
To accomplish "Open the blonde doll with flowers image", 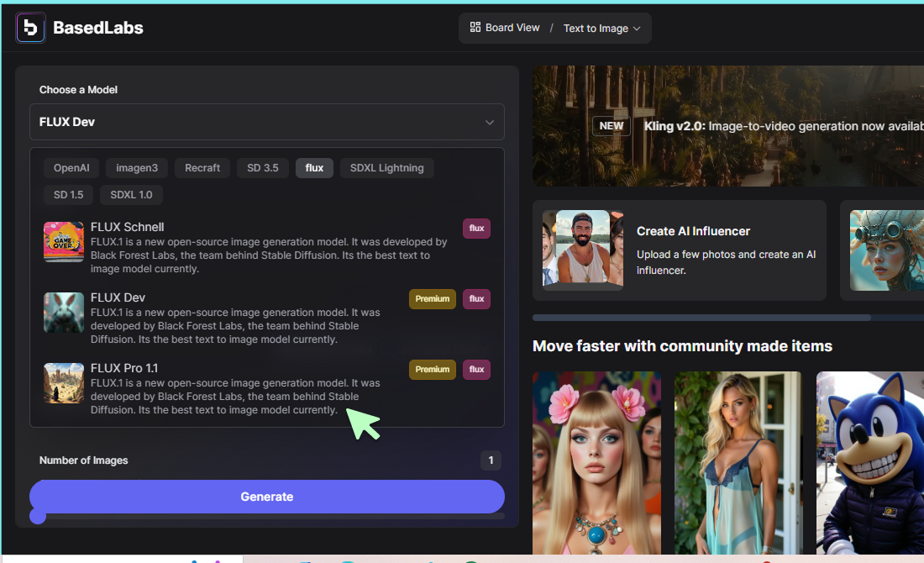I will pos(596,463).
